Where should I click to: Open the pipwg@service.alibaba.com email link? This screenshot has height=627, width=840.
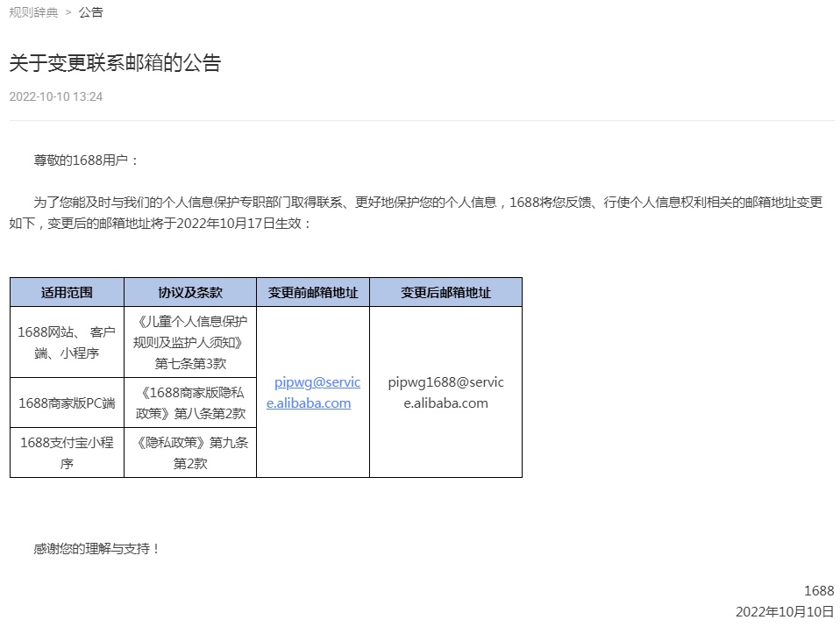[x=313, y=392]
